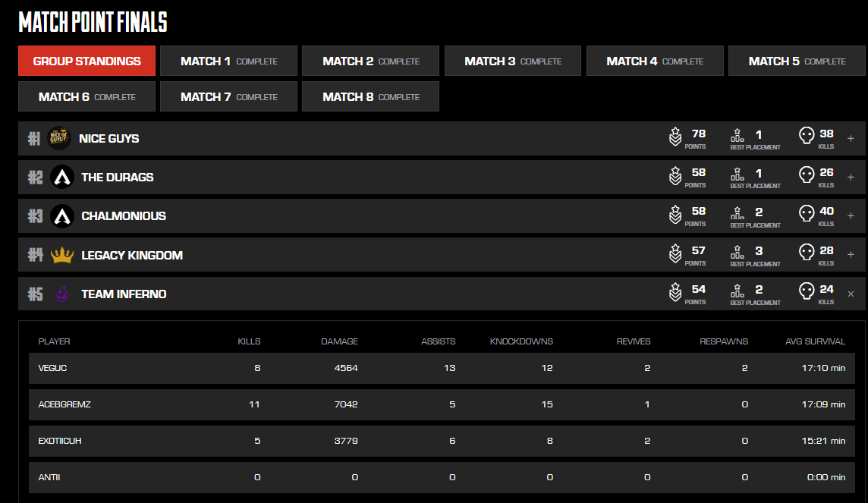The width and height of the screenshot is (868, 503).
Task: Click VEGUC damage value 4564
Action: (x=346, y=368)
